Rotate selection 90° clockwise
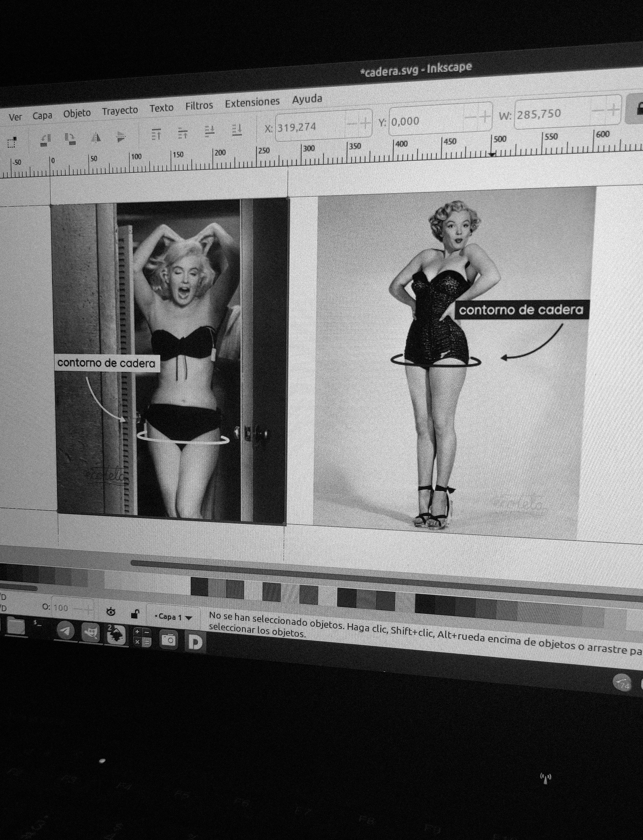Screen dimensions: 643x840 click(70, 139)
